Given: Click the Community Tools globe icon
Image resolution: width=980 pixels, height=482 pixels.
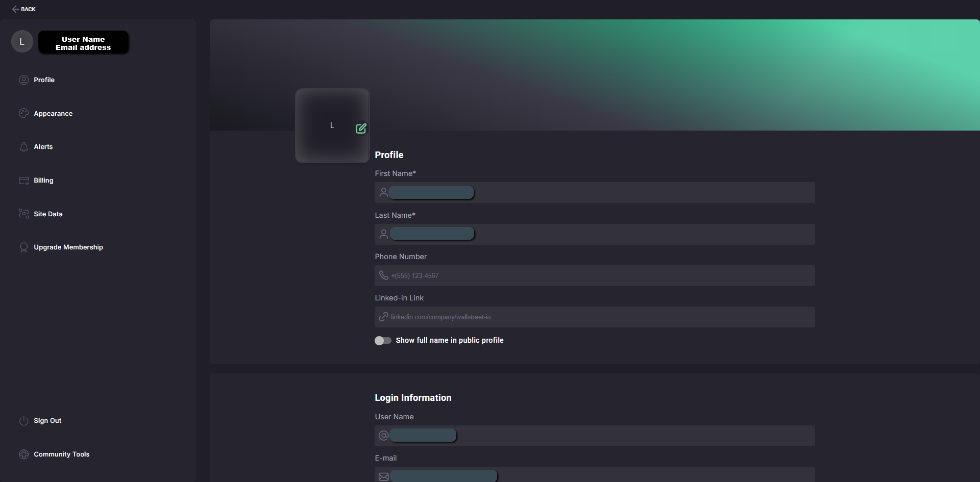Looking at the screenshot, I should point(23,454).
